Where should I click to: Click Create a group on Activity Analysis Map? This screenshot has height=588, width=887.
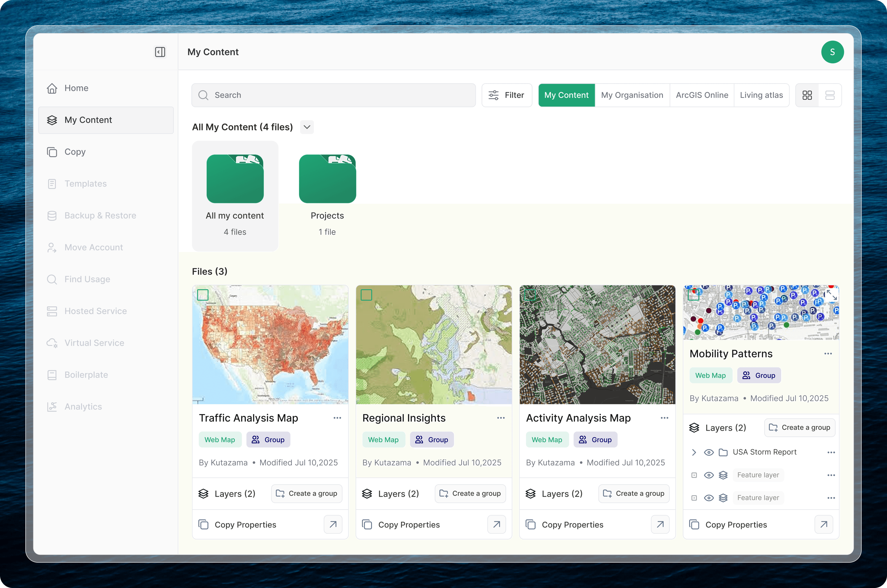point(634,494)
